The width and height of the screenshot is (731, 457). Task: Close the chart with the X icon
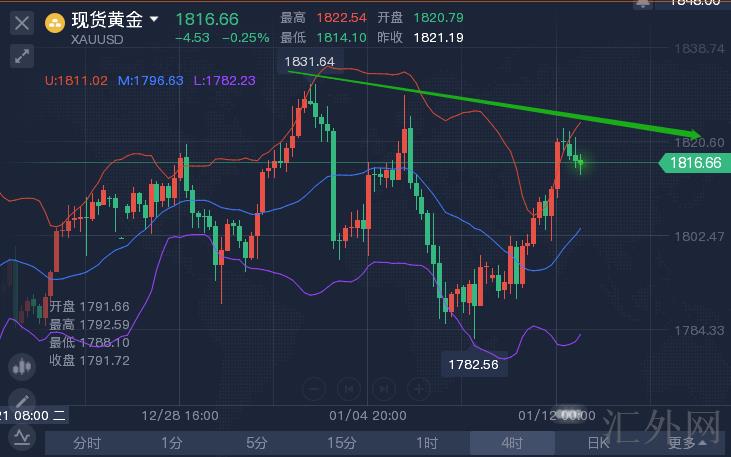[x=21, y=21]
